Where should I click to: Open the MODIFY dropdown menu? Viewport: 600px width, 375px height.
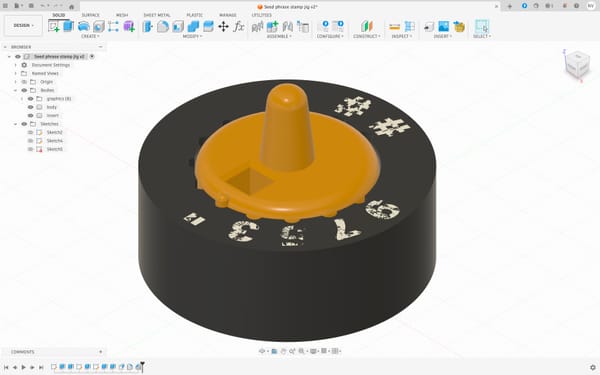click(192, 36)
